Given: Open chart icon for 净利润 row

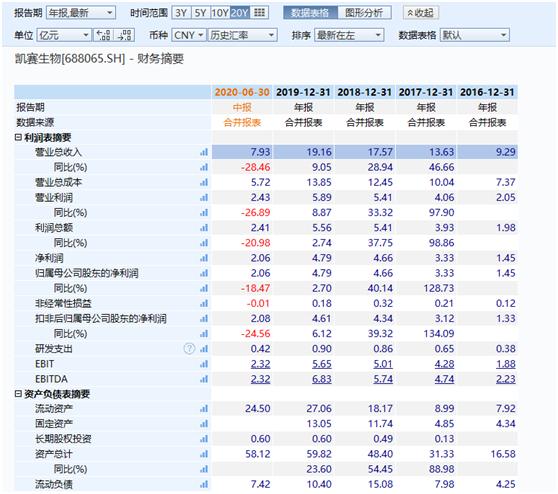Looking at the screenshot, I should point(204,258).
